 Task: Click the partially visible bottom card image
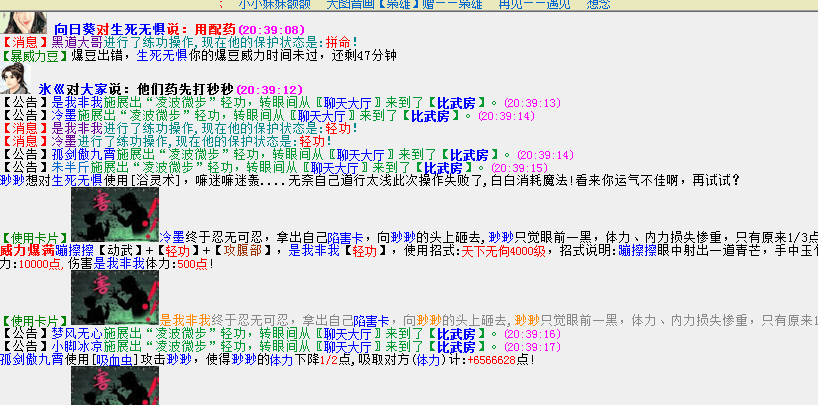(x=115, y=385)
